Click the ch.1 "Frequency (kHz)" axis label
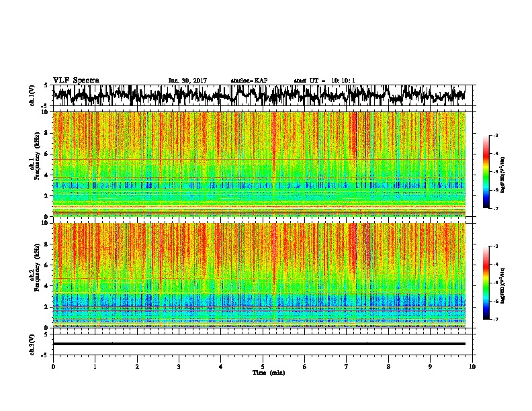The image size is (532, 411). click(x=37, y=156)
